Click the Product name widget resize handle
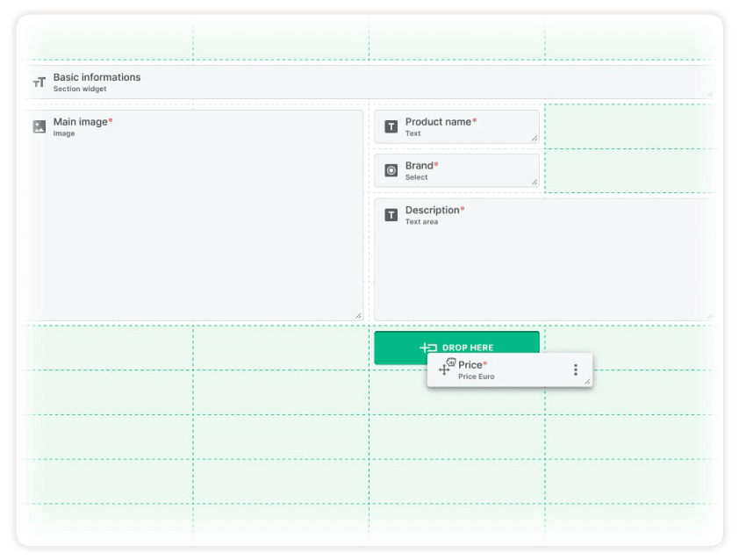Screen dimensions: 739x560 click(x=534, y=138)
